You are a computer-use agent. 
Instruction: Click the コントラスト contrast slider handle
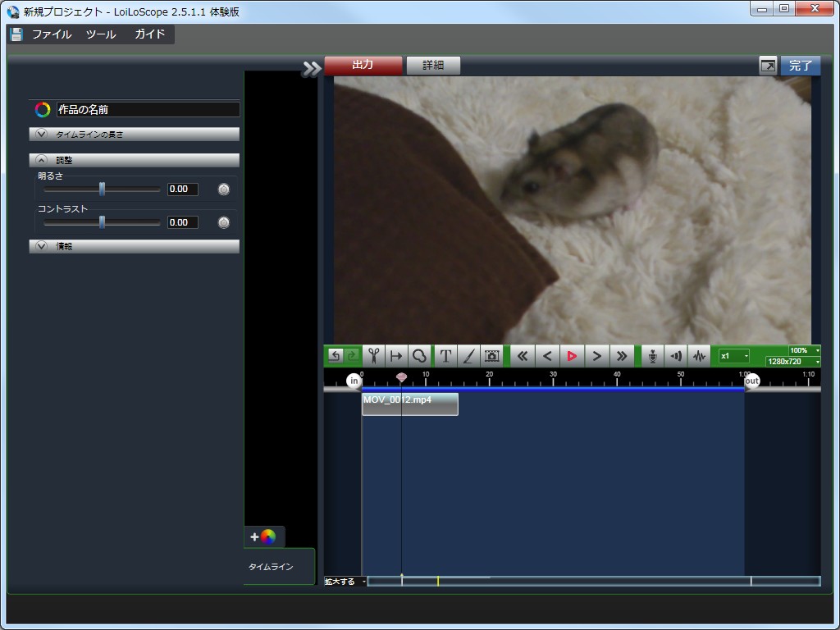(x=102, y=222)
